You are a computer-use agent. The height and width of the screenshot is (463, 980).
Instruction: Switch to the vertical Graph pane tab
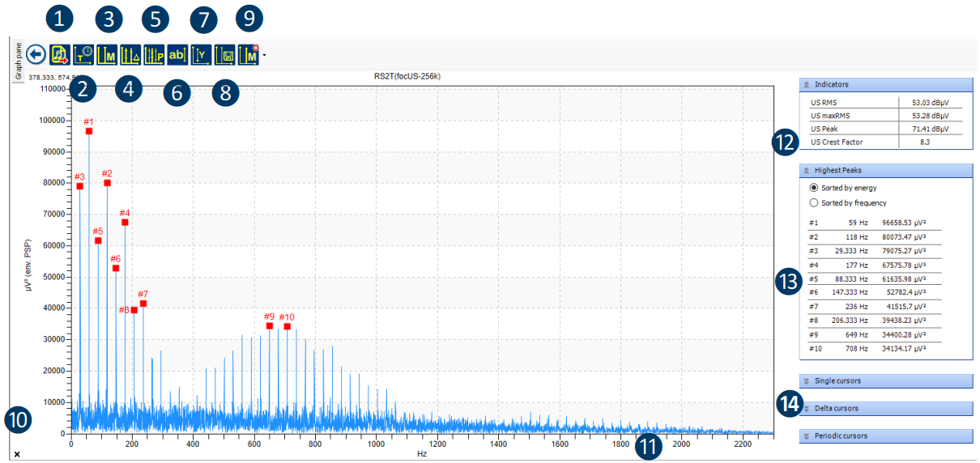click(x=14, y=62)
